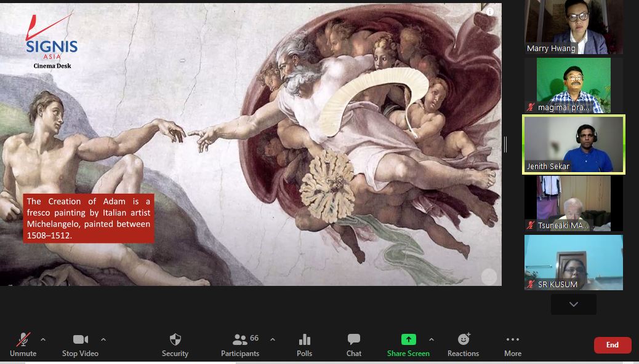Select SR KUSUM's video thumbnail

pos(573,263)
